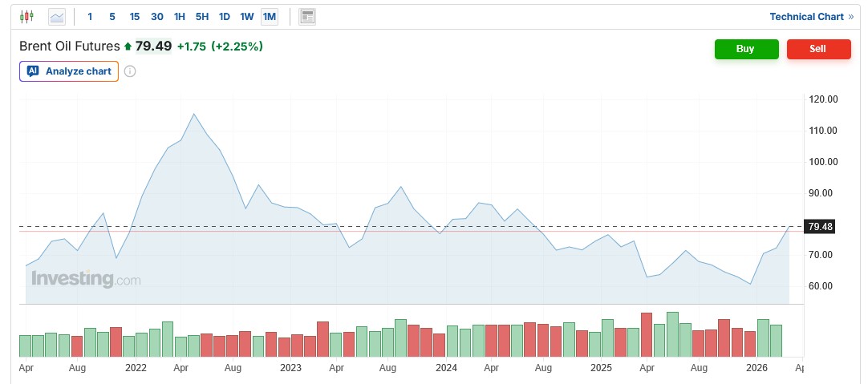Image resolution: width=868 pixels, height=384 pixels.
Task: Set the interval to 5H
Action: pos(202,16)
